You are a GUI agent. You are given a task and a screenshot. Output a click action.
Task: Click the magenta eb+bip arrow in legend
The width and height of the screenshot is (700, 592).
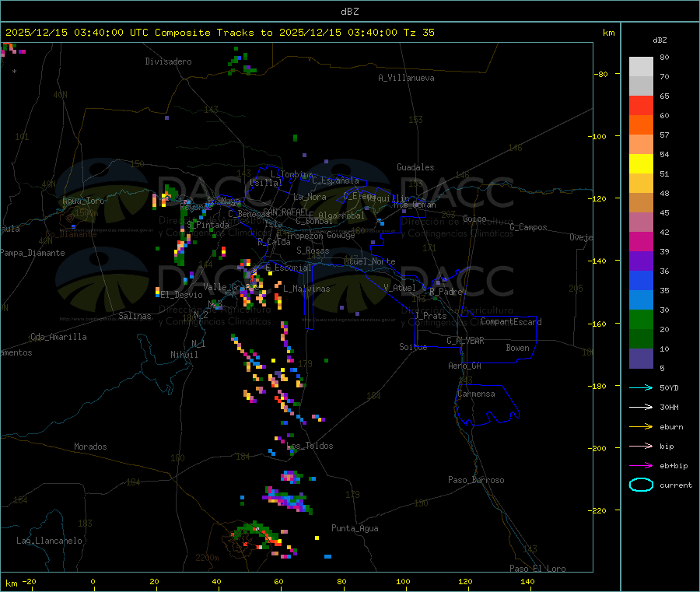coord(641,466)
